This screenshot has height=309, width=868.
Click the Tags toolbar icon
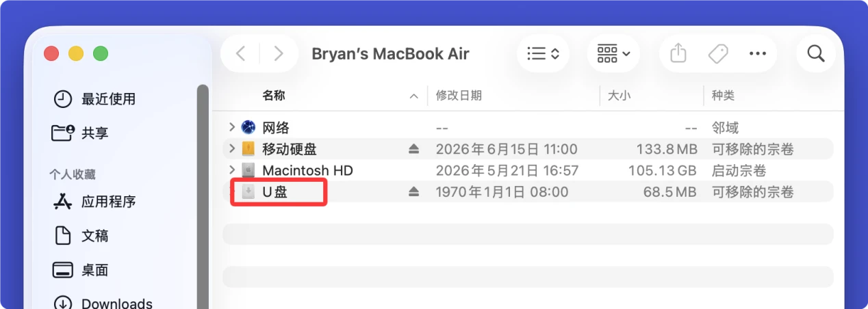pos(718,53)
